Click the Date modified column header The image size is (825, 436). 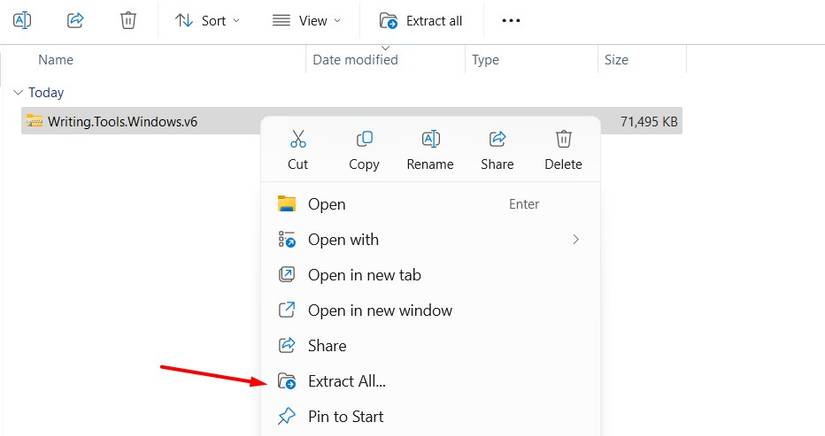tap(355, 59)
